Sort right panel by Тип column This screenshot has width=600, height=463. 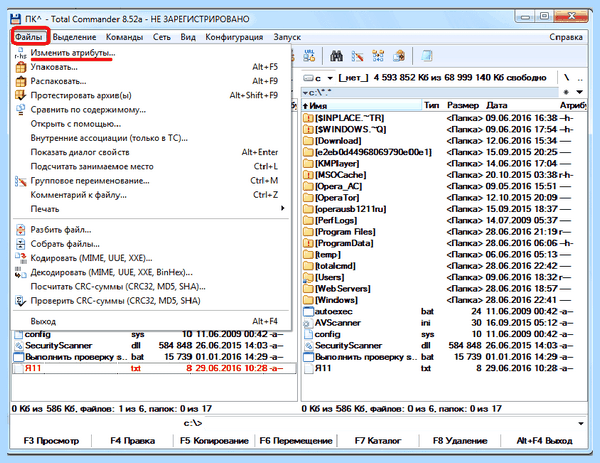(x=432, y=105)
